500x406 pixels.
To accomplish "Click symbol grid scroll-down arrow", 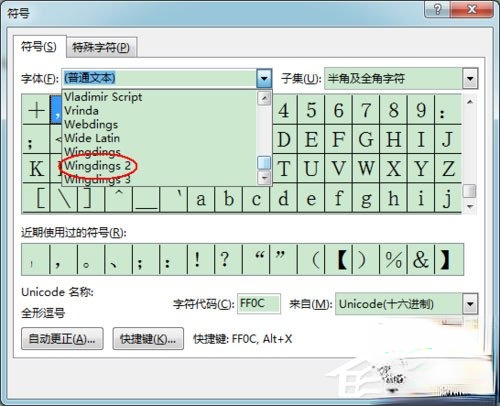I will click(470, 207).
